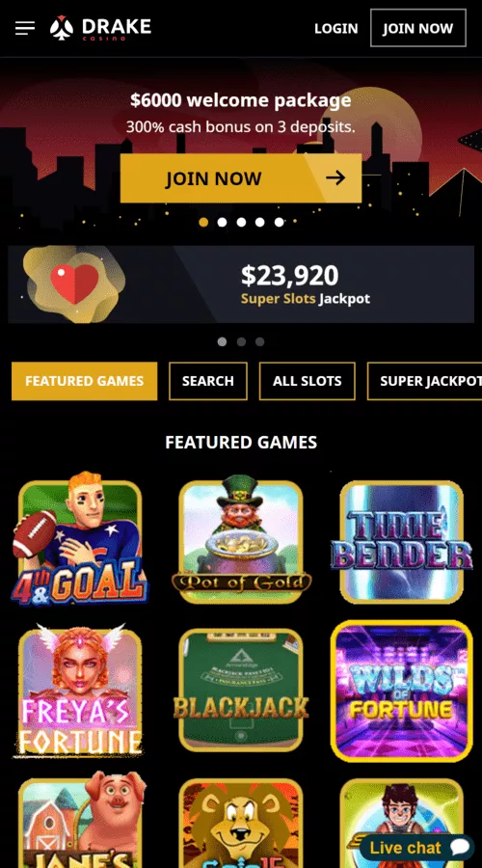Screen dimensions: 482x868
Task: Select the Featured Games tab
Action: click(84, 381)
